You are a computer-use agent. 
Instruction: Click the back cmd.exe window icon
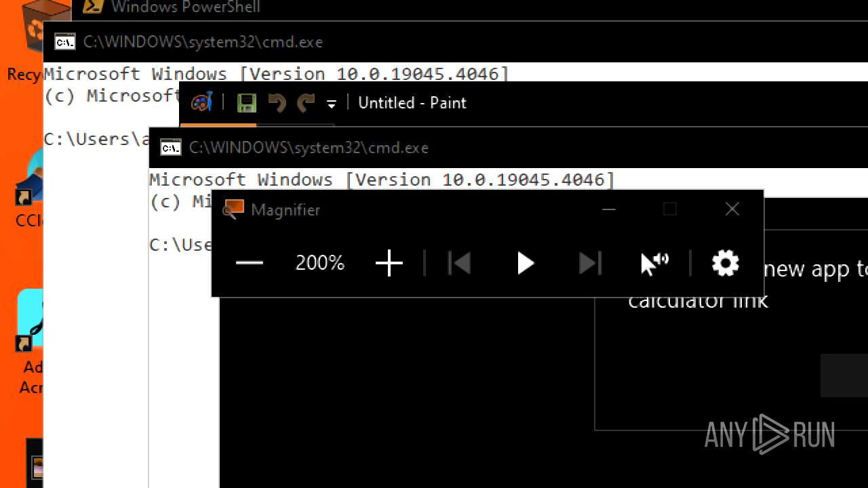[x=64, y=42]
